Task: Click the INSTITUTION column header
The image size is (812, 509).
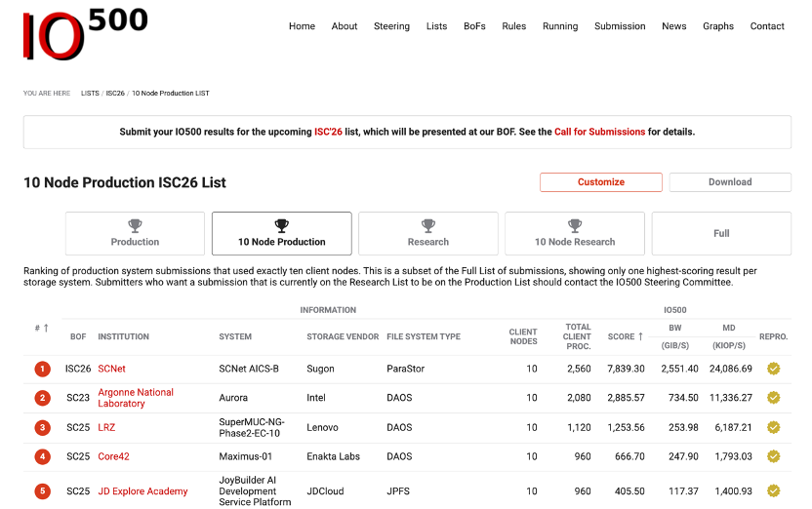Action: [x=123, y=336]
